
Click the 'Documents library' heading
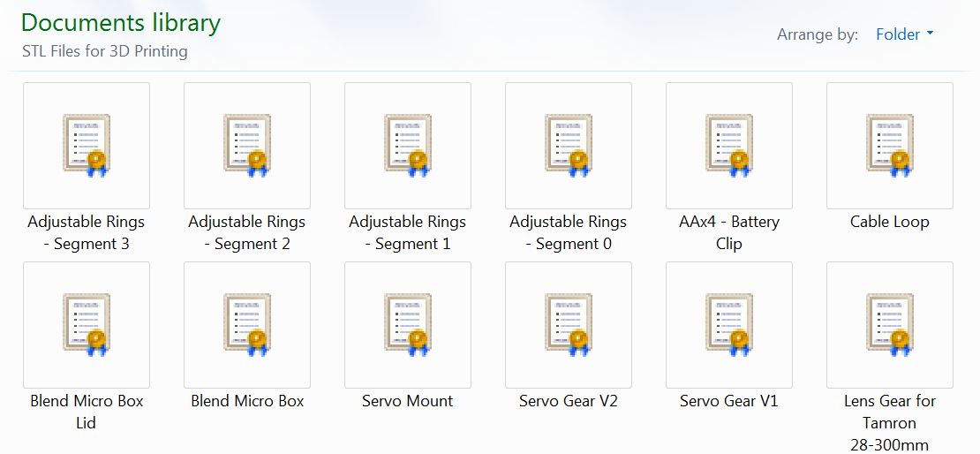click(x=121, y=23)
